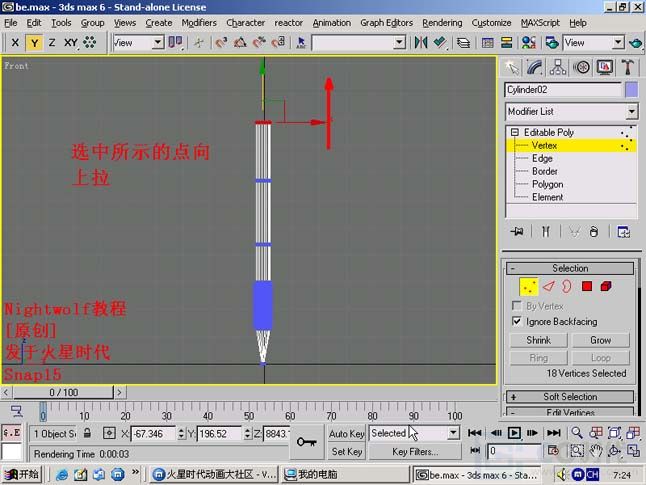The image size is (646, 485).
Task: Click the Mirror Selected Objects icon
Action: pyautogui.click(x=421, y=42)
